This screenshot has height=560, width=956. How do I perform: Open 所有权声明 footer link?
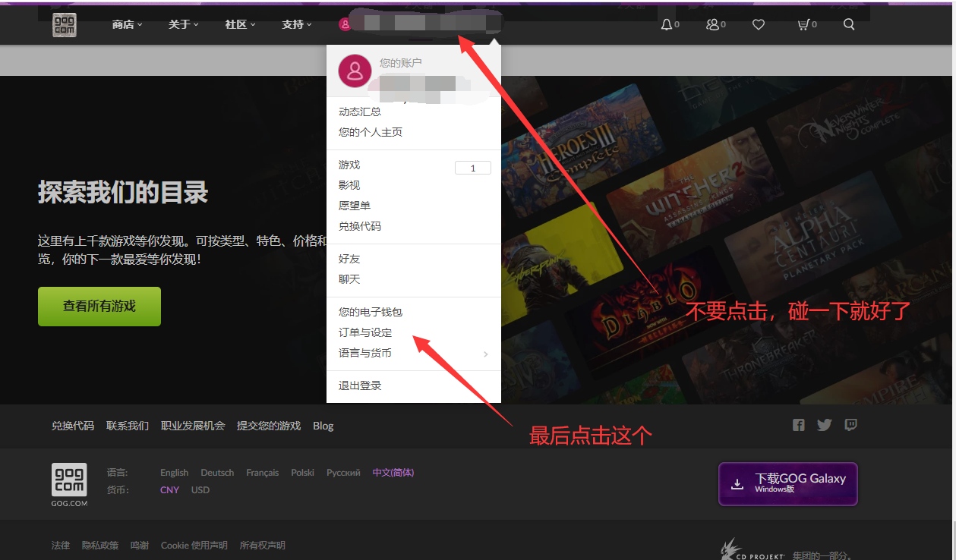coord(263,545)
